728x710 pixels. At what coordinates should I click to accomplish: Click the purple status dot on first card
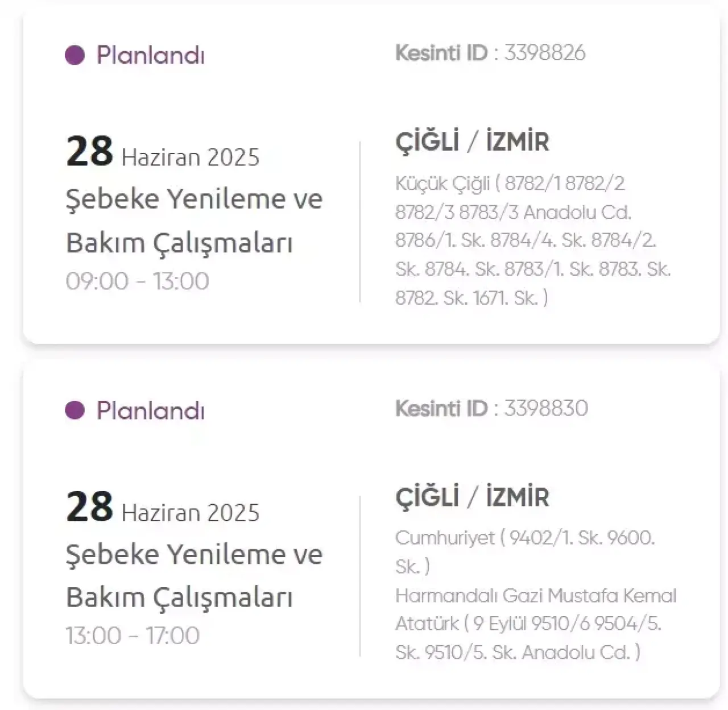coord(75,55)
